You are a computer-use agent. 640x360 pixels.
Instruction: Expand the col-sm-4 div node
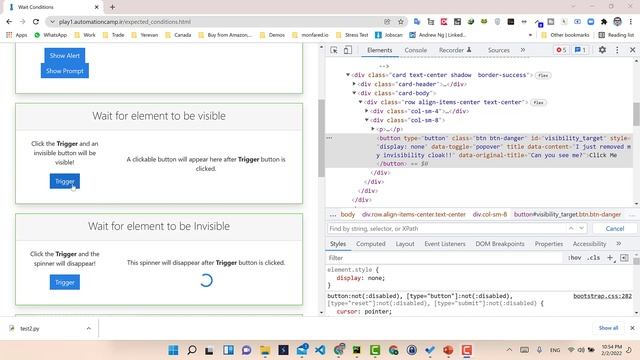click(367, 111)
